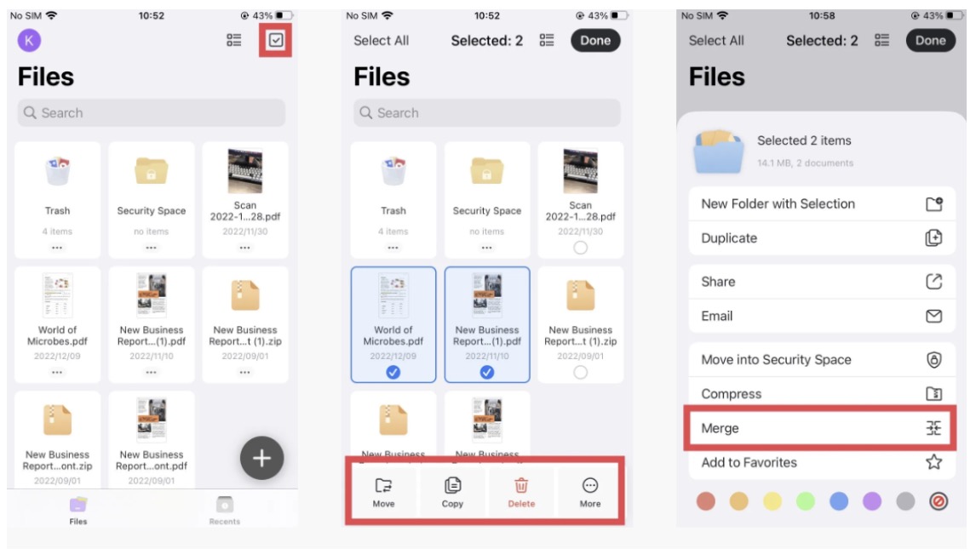The height and width of the screenshot is (560, 976).
Task: Tap the Add to Favorites star
Action: click(933, 462)
